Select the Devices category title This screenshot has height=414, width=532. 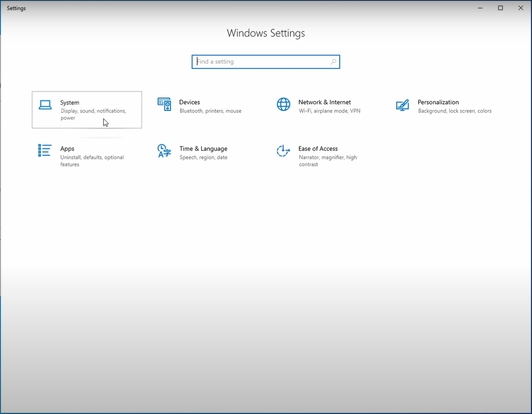coord(190,102)
